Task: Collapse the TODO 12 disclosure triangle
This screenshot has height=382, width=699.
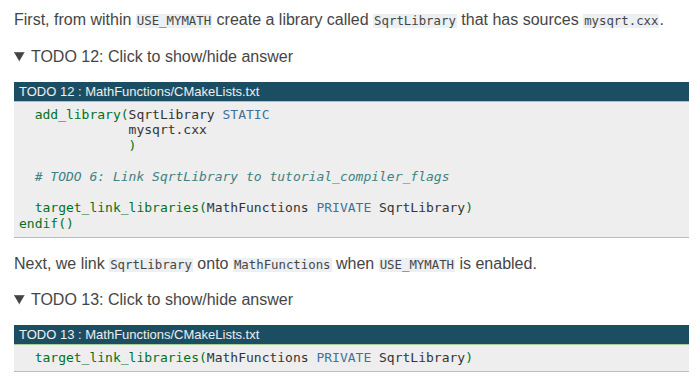Action: 19,57
